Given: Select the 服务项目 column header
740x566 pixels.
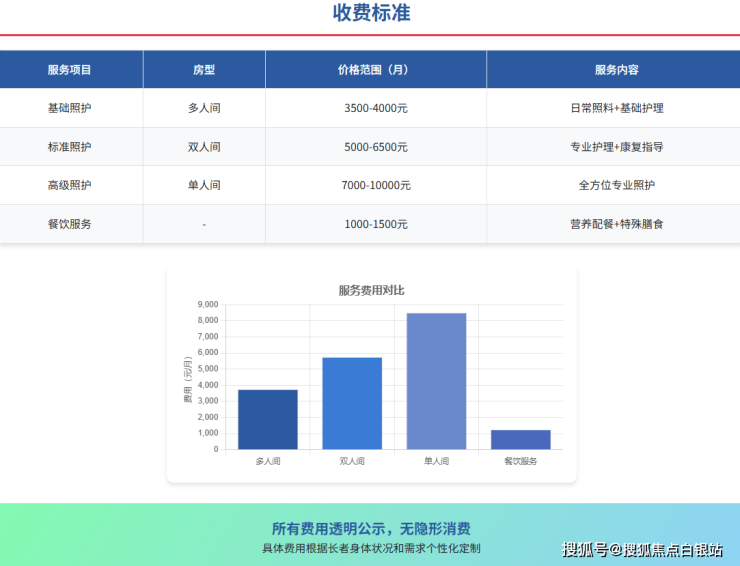Looking at the screenshot, I should click(69, 70).
